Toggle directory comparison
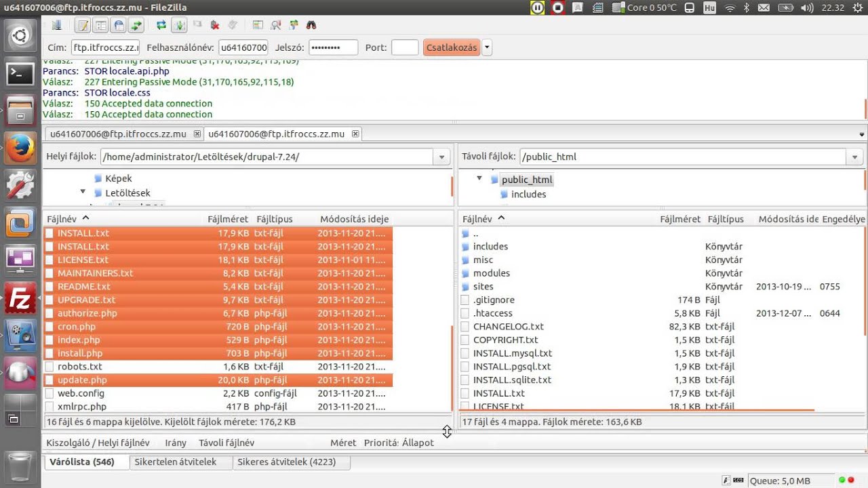This screenshot has height=488, width=868. 276,25
